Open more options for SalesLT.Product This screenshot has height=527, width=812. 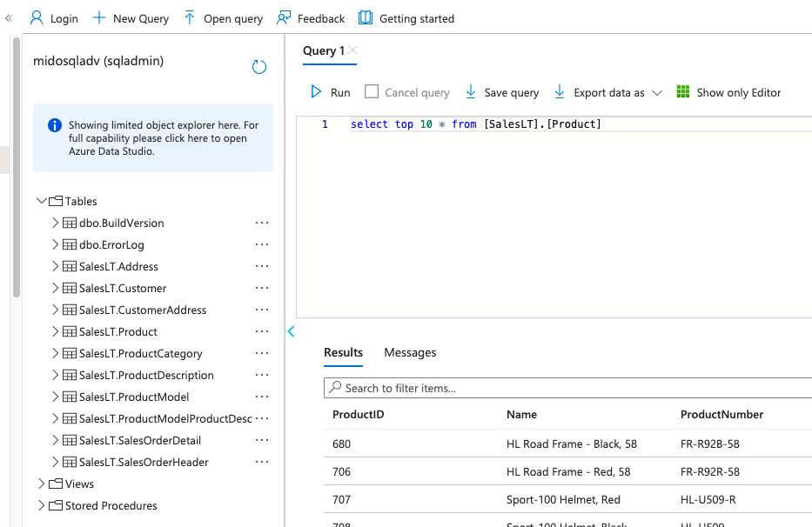(x=262, y=332)
